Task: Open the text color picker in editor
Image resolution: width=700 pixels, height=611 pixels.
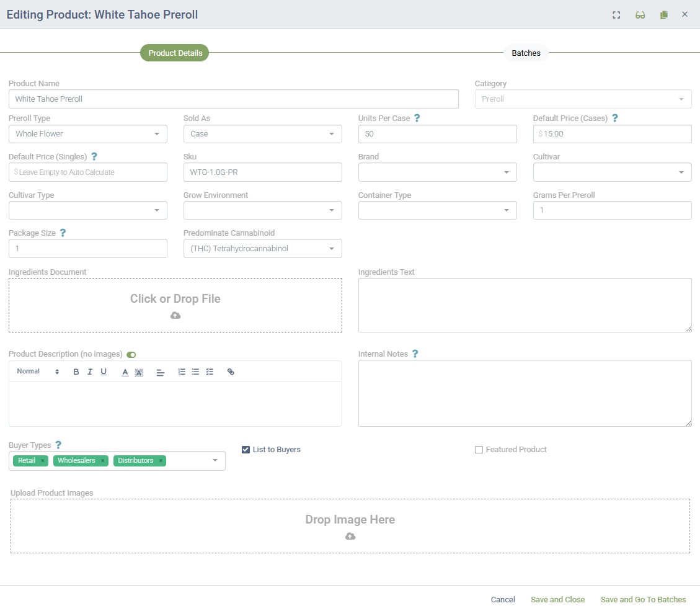Action: click(x=125, y=372)
